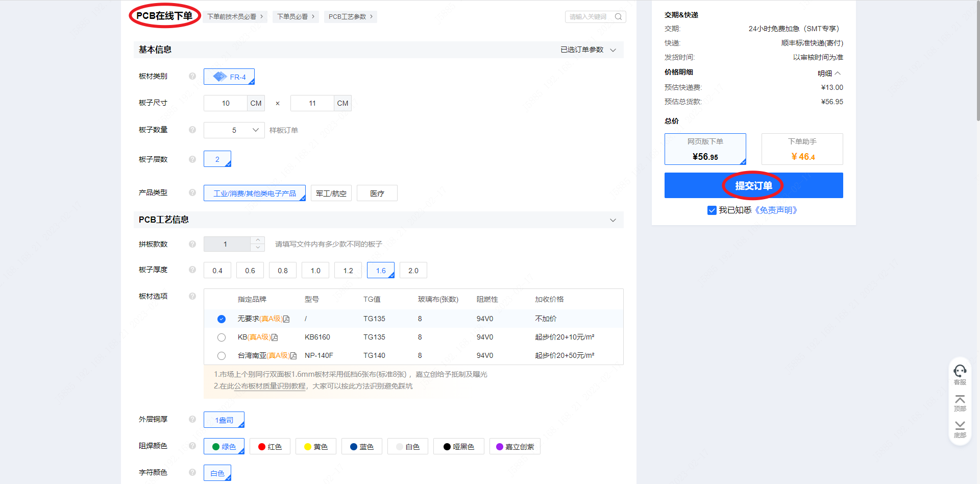This screenshot has height=484, width=980.
Task: Click help icon beside 阻焊颜色
Action: click(192, 446)
